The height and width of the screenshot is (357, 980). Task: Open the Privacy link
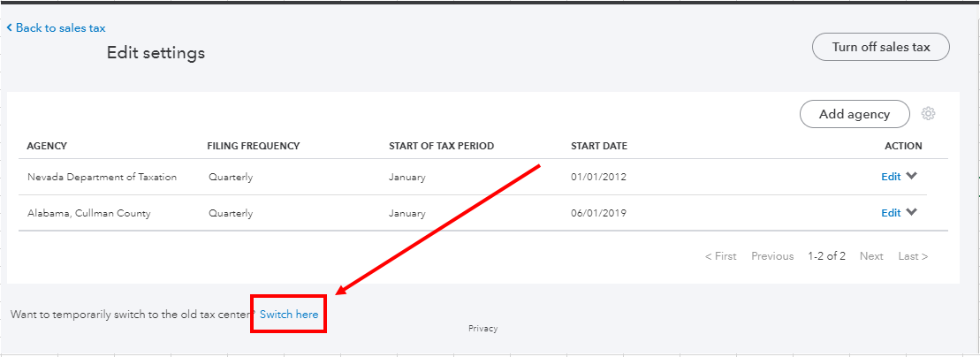(482, 329)
